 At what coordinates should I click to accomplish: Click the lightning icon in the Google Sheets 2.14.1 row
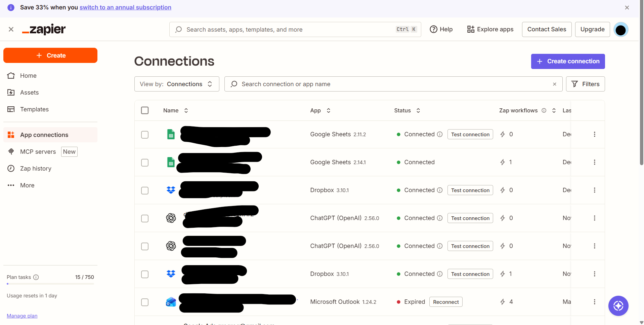503,162
